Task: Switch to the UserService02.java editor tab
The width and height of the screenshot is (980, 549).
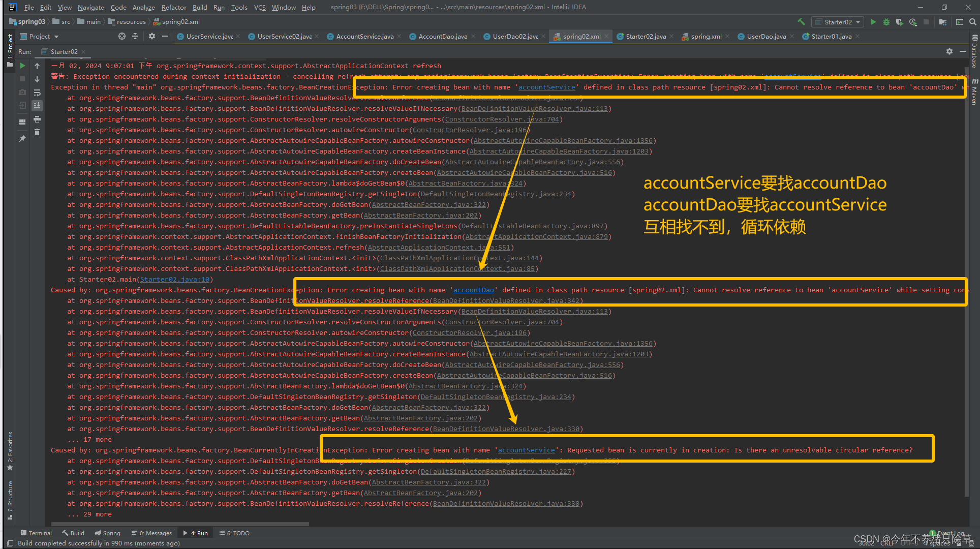Action: click(284, 36)
